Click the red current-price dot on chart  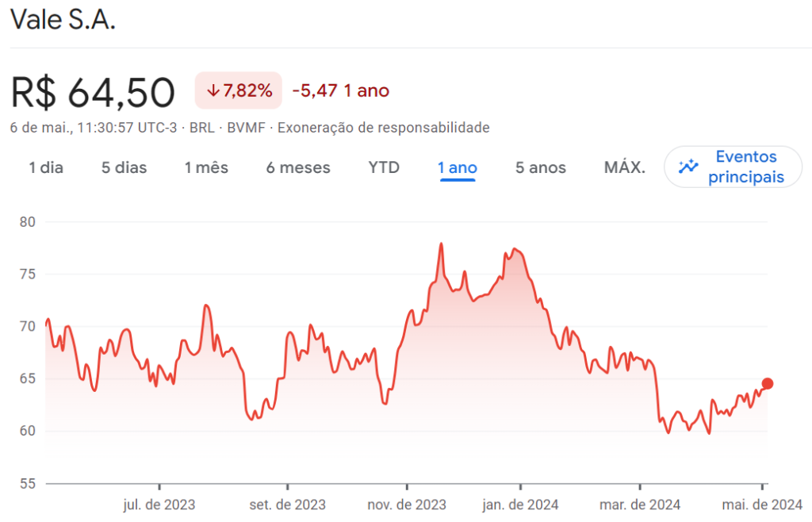click(x=768, y=384)
